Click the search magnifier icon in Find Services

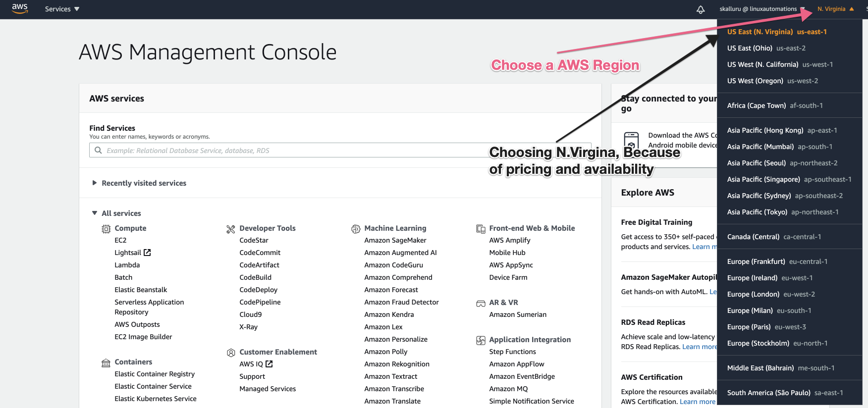coord(98,150)
